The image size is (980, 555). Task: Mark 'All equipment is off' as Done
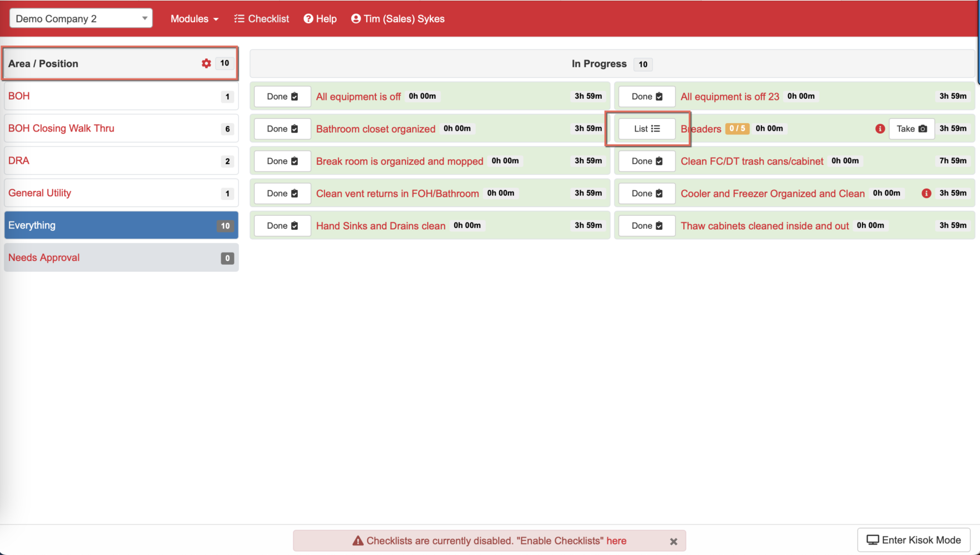[282, 96]
